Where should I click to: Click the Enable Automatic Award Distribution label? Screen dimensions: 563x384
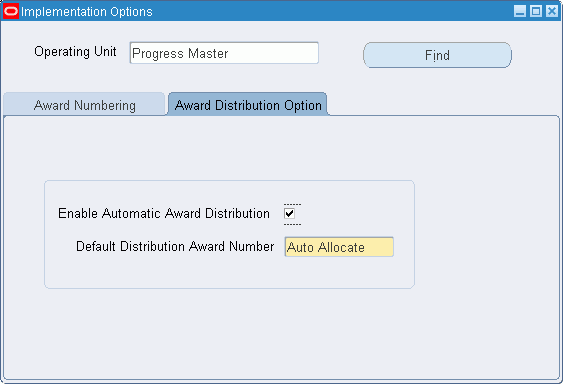click(164, 213)
